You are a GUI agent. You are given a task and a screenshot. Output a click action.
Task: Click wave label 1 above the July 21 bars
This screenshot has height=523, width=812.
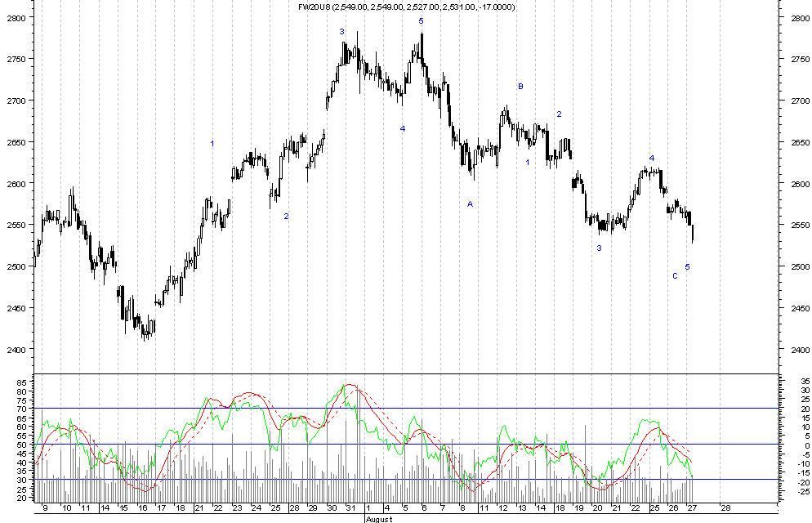212,144
